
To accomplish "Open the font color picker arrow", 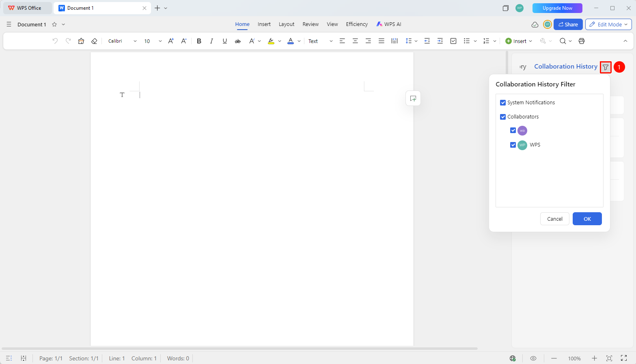I will click(x=299, y=41).
